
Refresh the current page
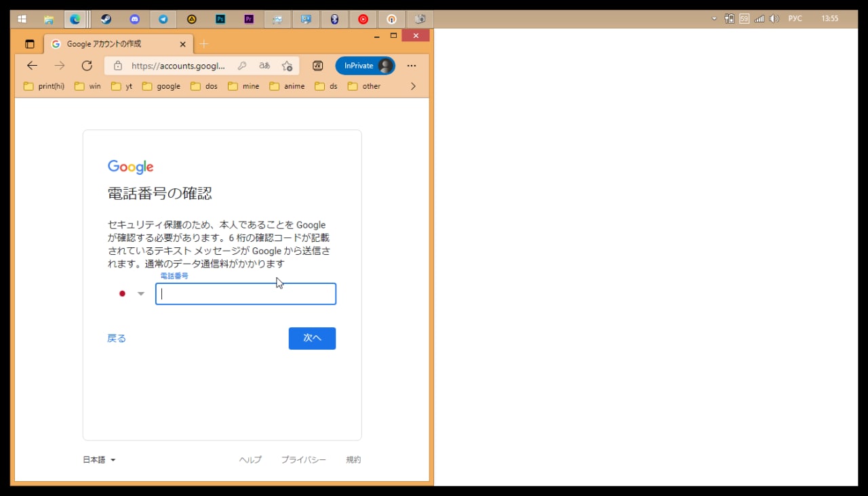pos(87,66)
